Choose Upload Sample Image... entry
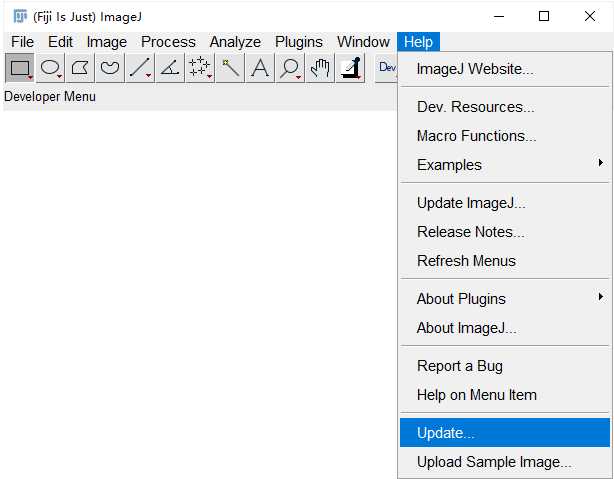This screenshot has width=614, height=479. pyautogui.click(x=505, y=462)
